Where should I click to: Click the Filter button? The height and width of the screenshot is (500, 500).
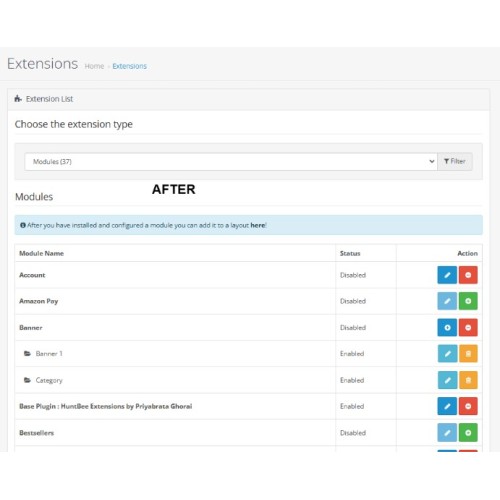pyautogui.click(x=455, y=162)
